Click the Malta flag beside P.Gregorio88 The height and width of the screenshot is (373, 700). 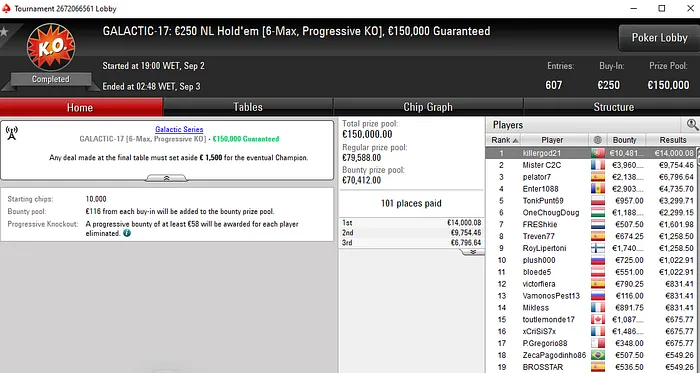pos(597,343)
